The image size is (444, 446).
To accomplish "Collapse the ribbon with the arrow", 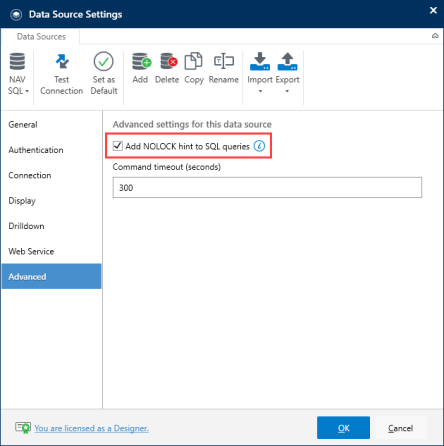I will [435, 36].
